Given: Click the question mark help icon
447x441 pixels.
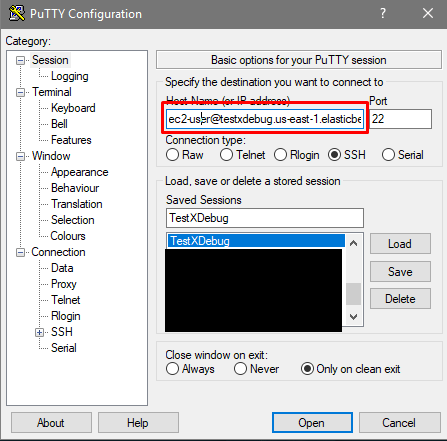Looking at the screenshot, I should [383, 13].
